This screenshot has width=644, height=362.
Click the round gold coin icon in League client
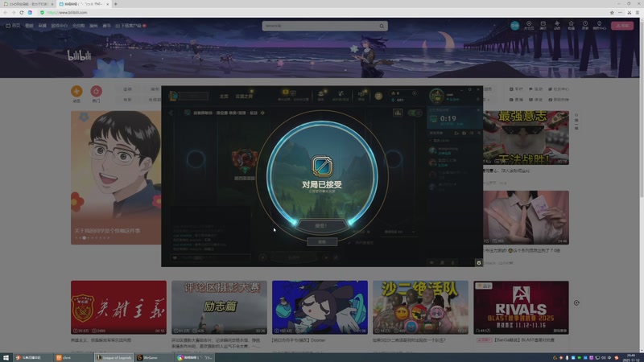coord(378,96)
